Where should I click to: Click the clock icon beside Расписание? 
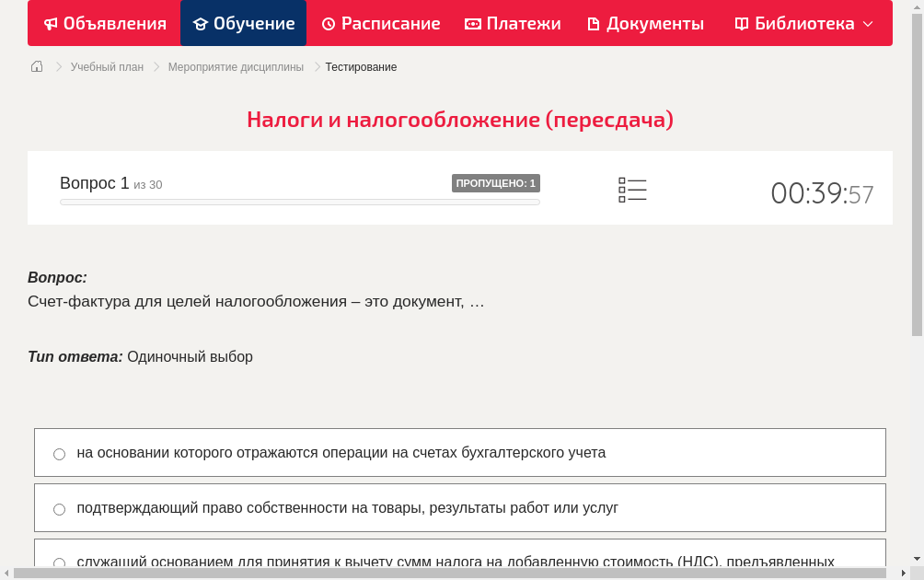coord(329,23)
